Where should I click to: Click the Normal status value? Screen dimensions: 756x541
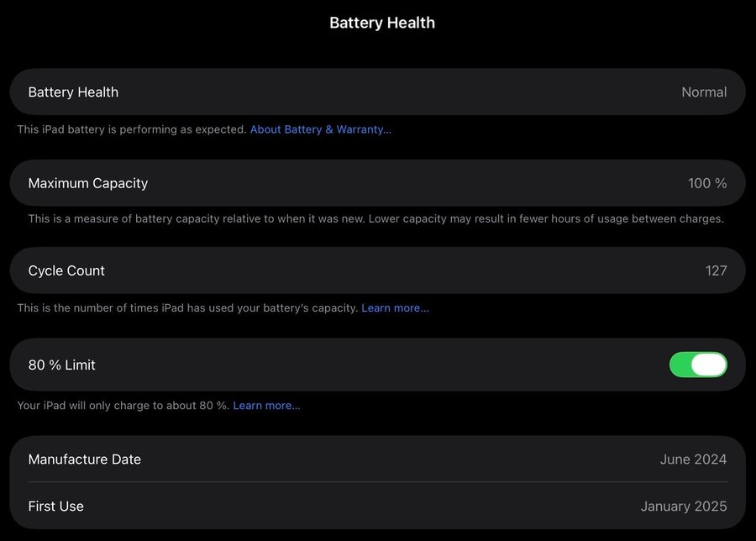tap(704, 92)
